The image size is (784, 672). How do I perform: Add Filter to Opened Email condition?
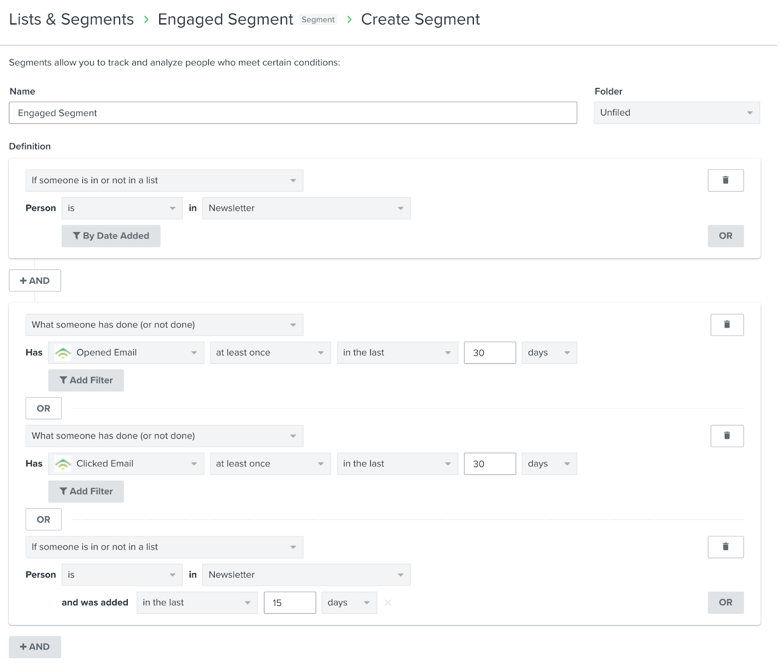(86, 381)
